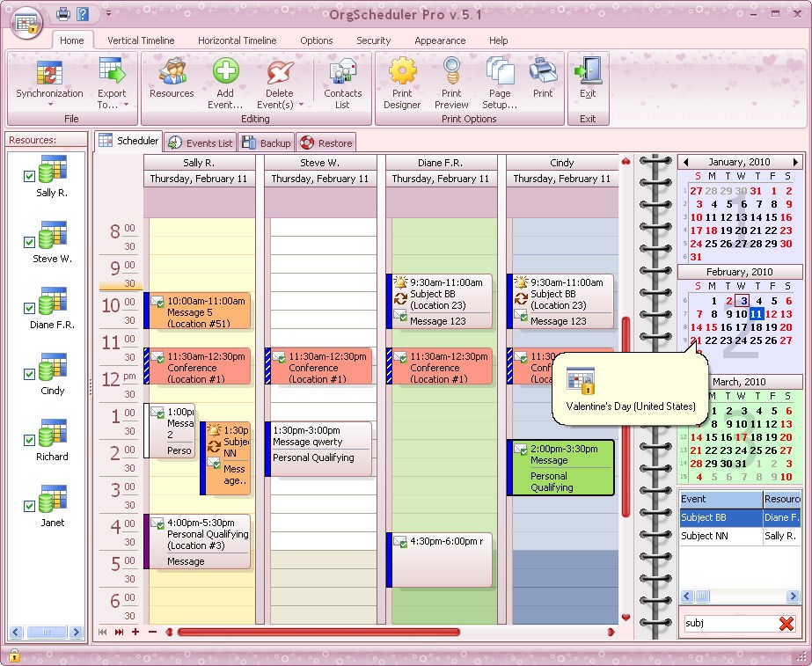Click the vertical red scheduler scrollbar
812x666 pixels.
click(x=625, y=417)
